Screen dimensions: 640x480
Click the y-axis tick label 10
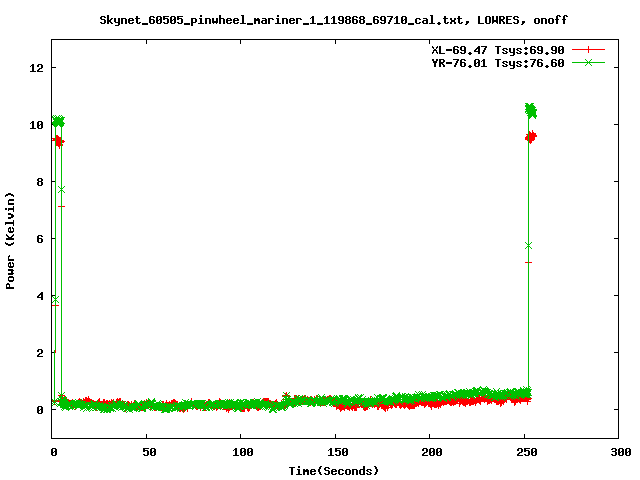(36, 125)
